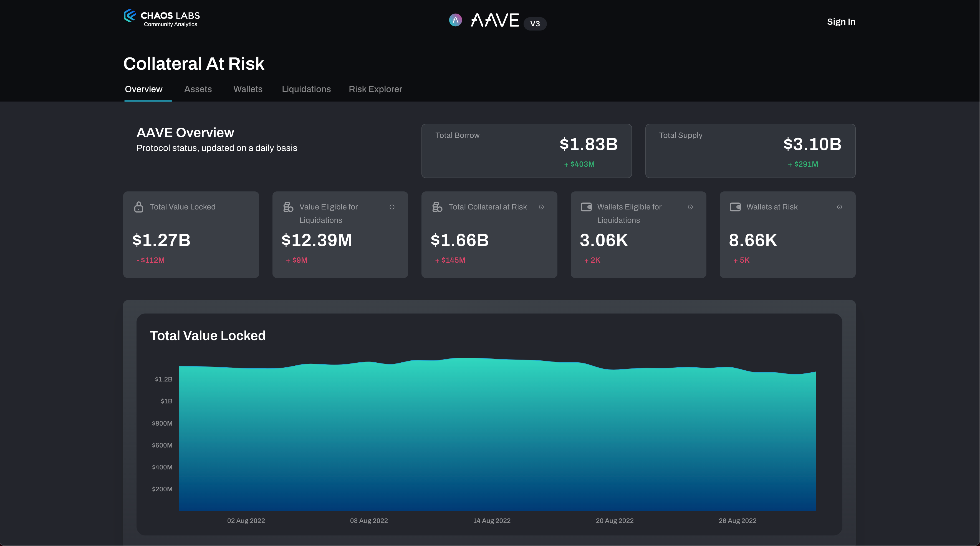
Task: Click the Sign In button
Action: tap(841, 21)
